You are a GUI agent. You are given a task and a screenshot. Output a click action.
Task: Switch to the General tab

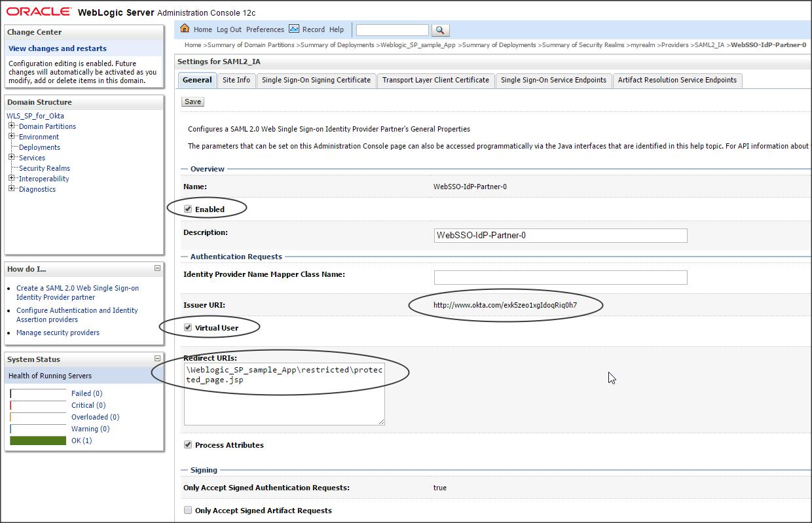pyautogui.click(x=197, y=80)
